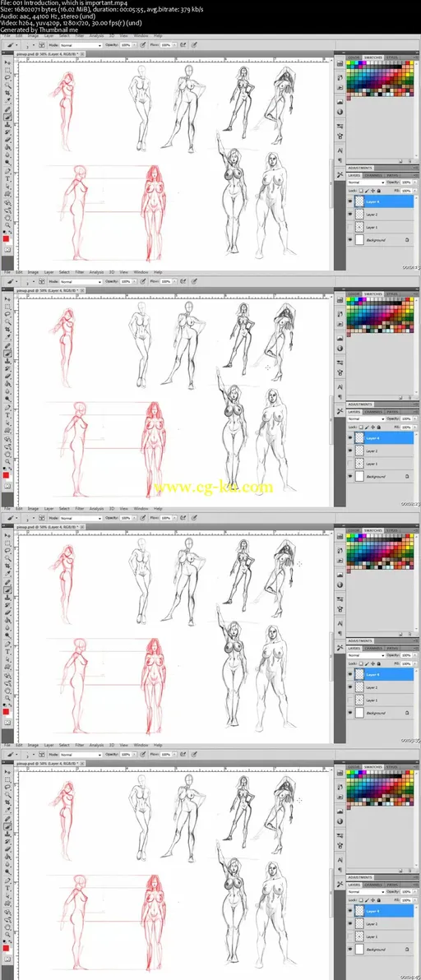The image size is (421, 980).
Task: Open Character panel icon in second frame
Action: coord(340,387)
